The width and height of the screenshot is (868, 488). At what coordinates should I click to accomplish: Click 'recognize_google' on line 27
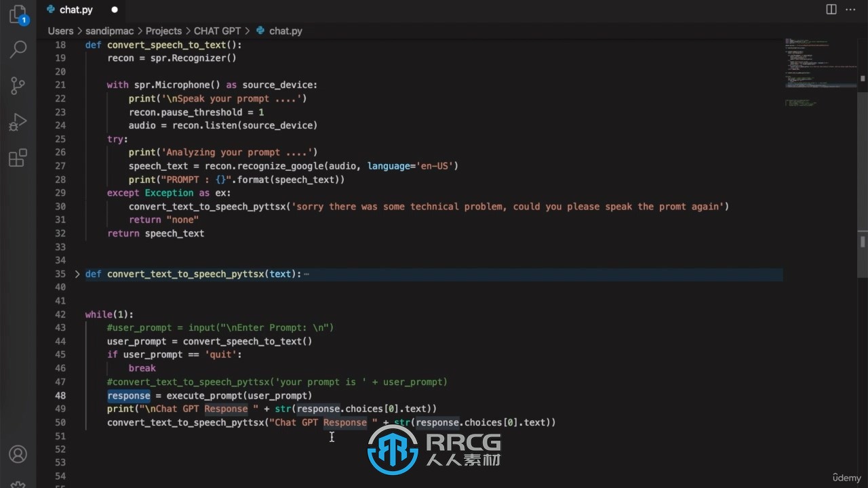pos(283,166)
